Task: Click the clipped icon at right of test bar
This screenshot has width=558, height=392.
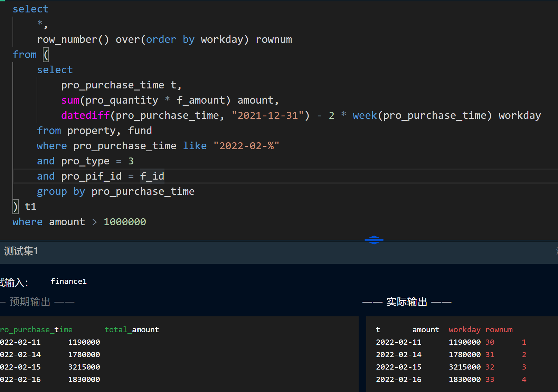Action: 557,251
